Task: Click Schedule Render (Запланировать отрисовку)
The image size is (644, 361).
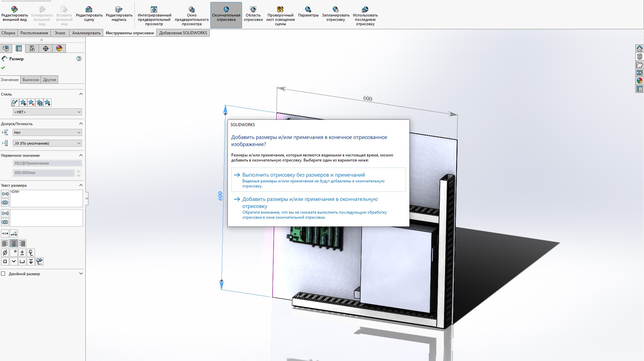Action: click(x=335, y=14)
